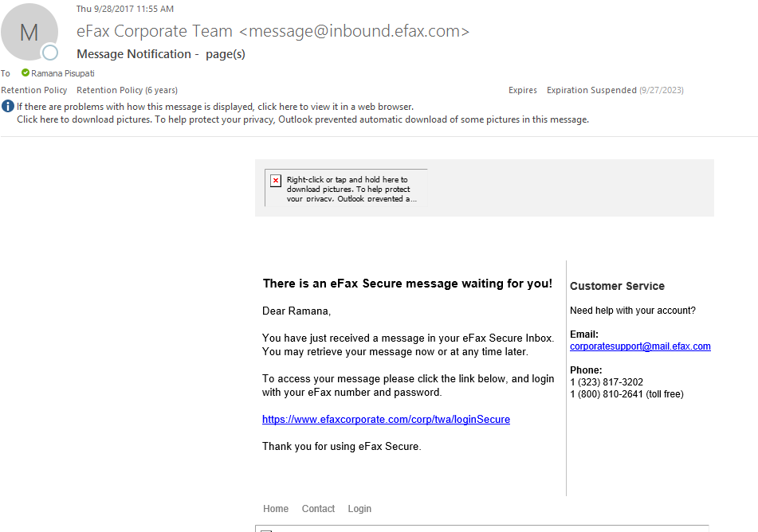Click the view in web browser info message

pyautogui.click(x=215, y=107)
